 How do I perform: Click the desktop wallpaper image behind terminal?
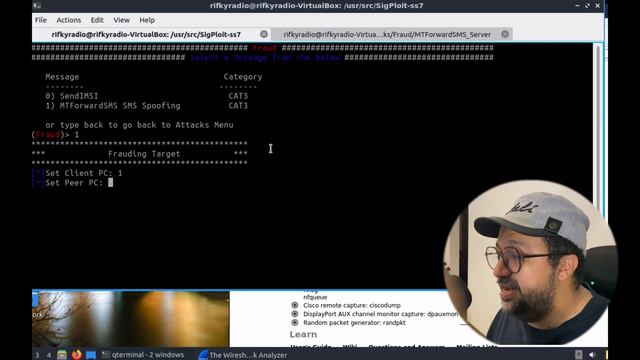pos(131,318)
